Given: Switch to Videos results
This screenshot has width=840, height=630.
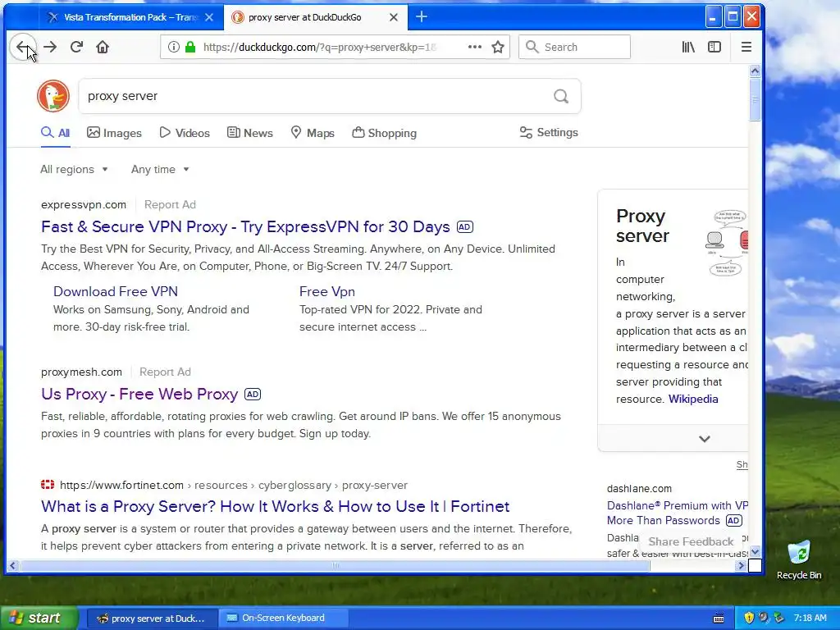Looking at the screenshot, I should click(x=185, y=133).
